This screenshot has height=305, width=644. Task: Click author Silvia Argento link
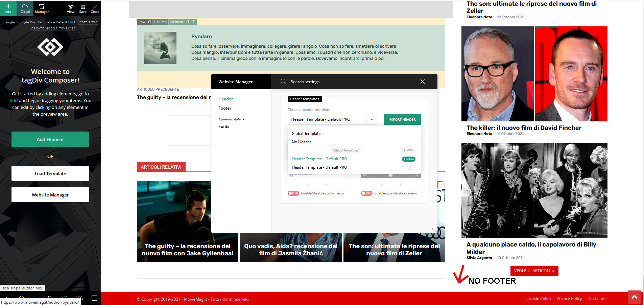(x=479, y=258)
